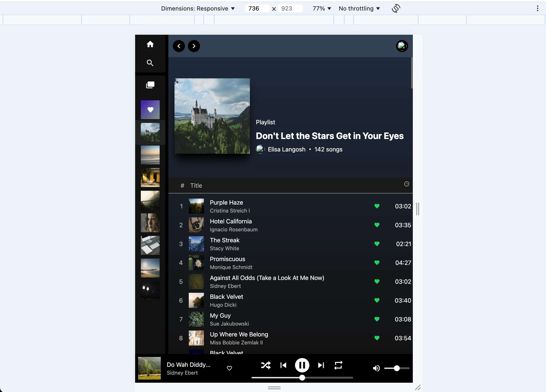This screenshot has height=392, width=546.
Task: Open the Search sidebar icon
Action: coord(150,63)
